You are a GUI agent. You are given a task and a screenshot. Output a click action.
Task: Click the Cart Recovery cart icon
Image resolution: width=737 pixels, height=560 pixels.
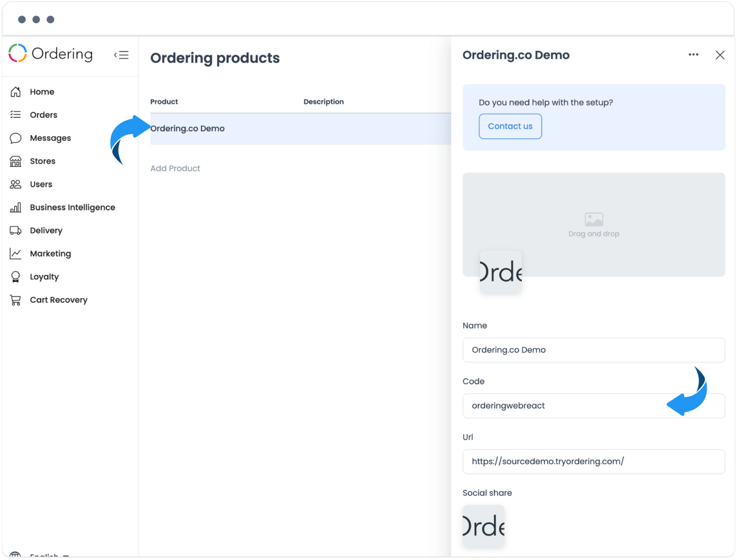tap(15, 300)
